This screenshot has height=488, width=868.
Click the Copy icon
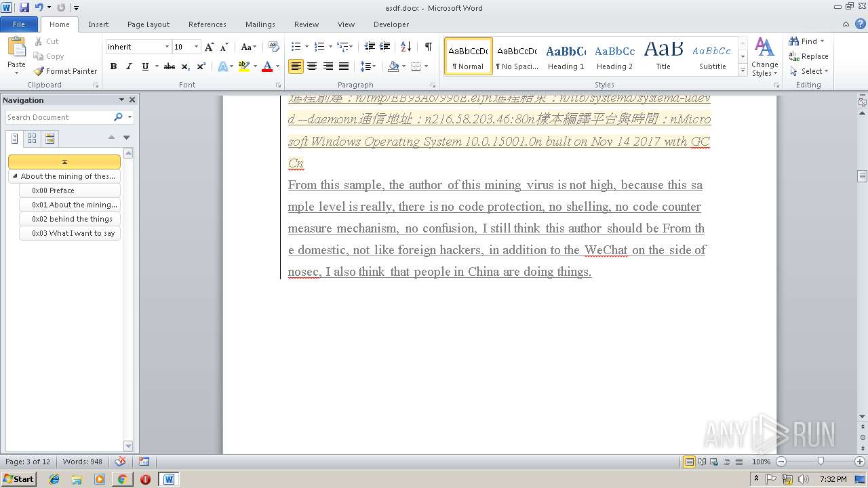pos(39,56)
